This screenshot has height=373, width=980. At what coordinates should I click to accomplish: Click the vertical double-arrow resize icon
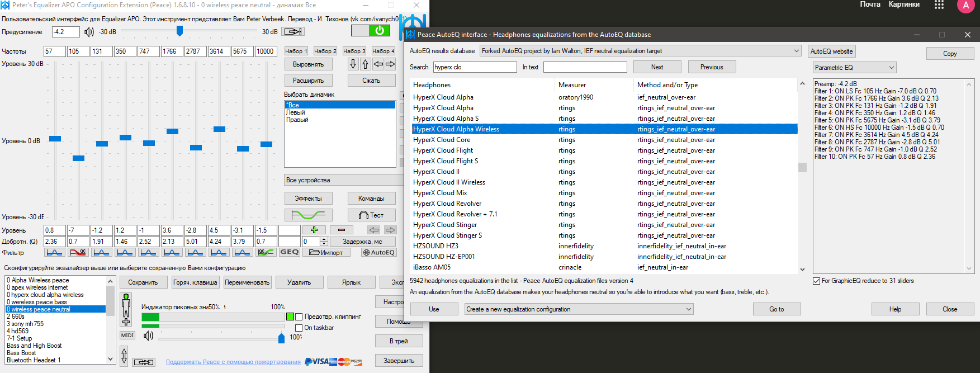tap(124, 355)
